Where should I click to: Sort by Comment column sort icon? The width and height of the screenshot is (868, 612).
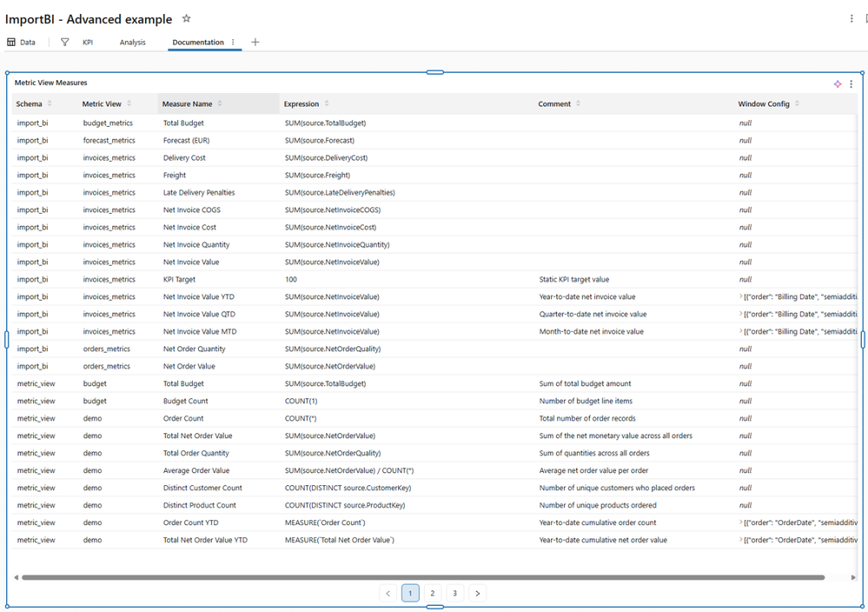[578, 103]
